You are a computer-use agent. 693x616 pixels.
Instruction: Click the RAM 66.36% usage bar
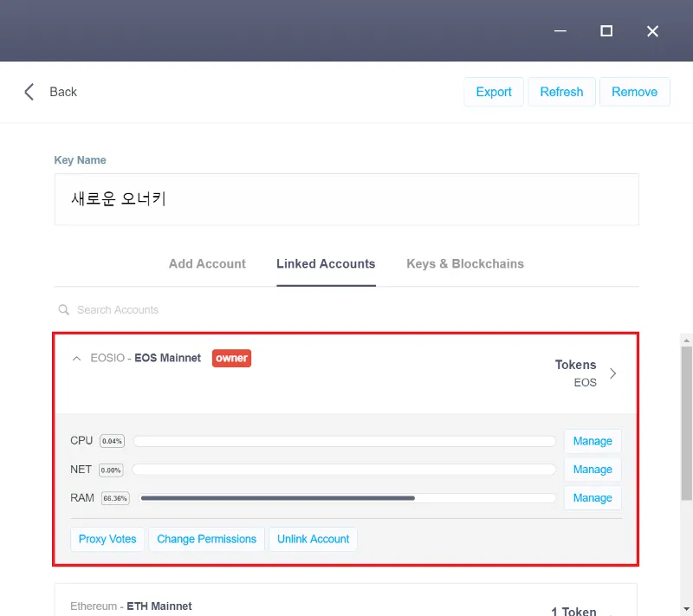coord(347,498)
